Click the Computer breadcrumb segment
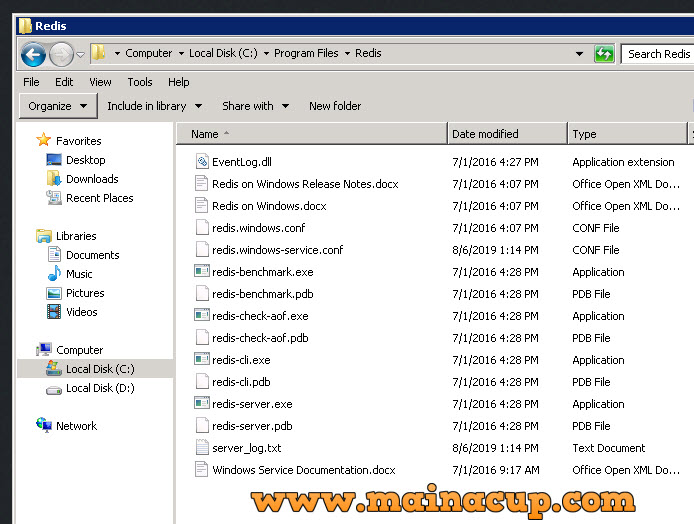This screenshot has height=524, width=694. (149, 53)
